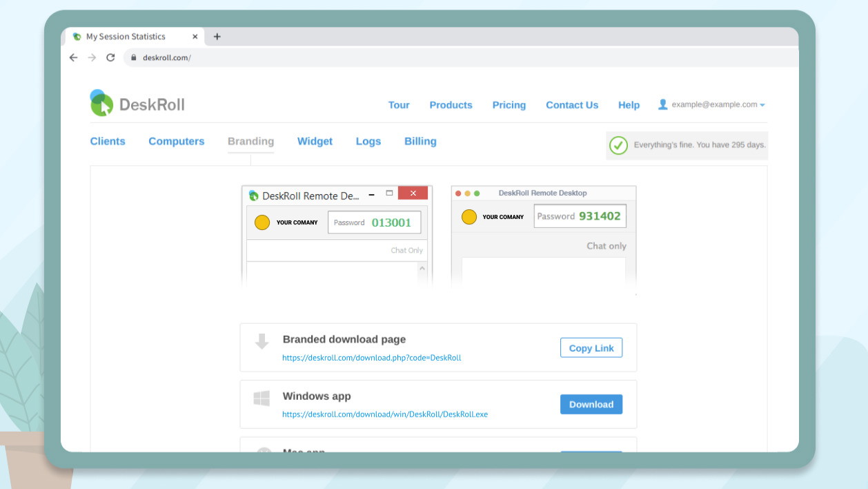Reload the page with refresh icon
The width and height of the screenshot is (868, 489).
coord(110,58)
